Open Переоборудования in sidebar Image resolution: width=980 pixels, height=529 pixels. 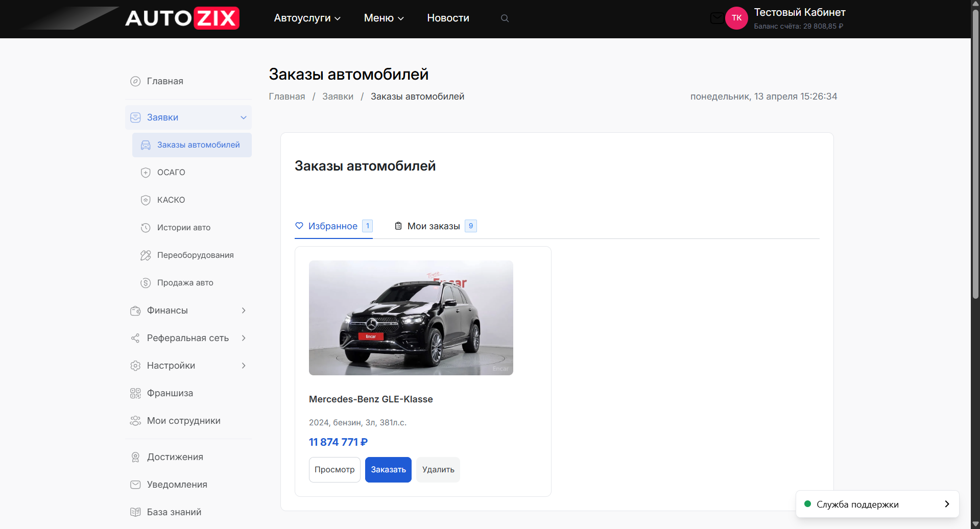point(192,255)
